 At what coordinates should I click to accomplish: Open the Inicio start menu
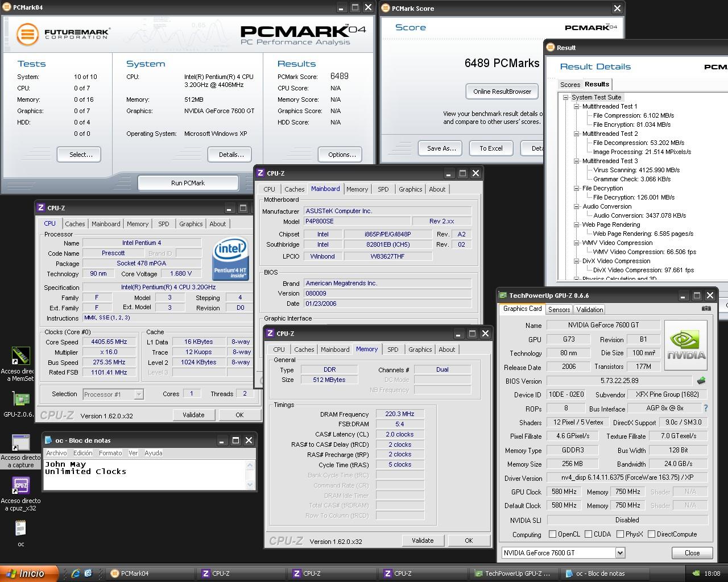point(28,573)
